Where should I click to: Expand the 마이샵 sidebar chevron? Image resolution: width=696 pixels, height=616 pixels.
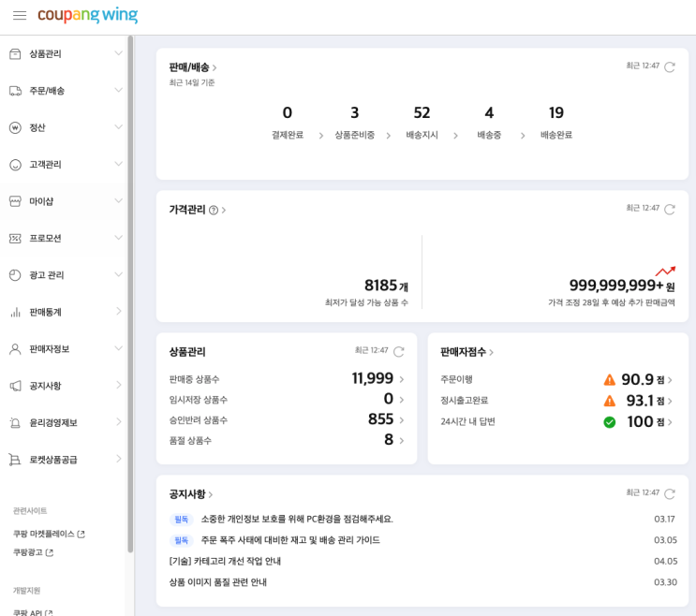[x=119, y=200]
